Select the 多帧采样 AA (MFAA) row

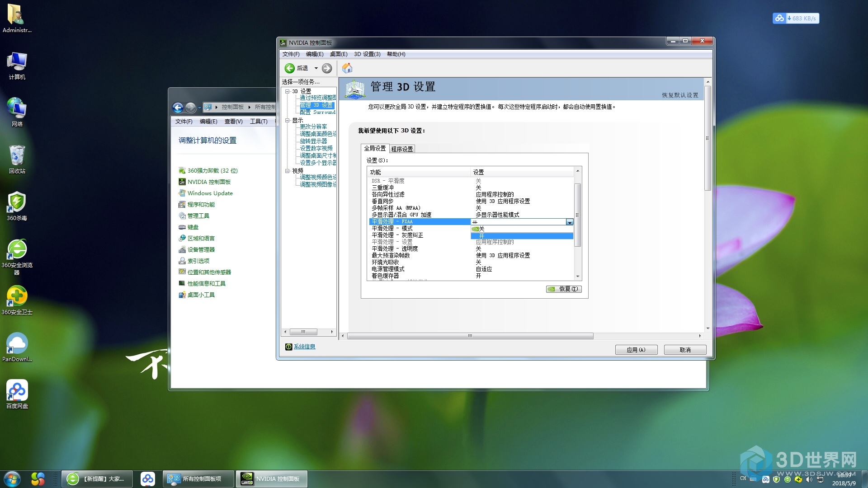click(472, 208)
